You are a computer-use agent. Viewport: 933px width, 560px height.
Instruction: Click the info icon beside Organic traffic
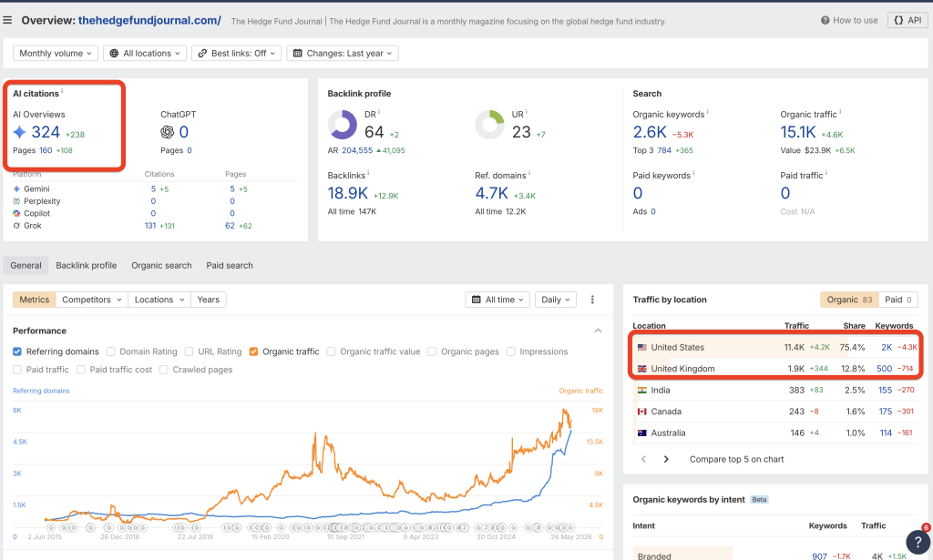point(840,112)
